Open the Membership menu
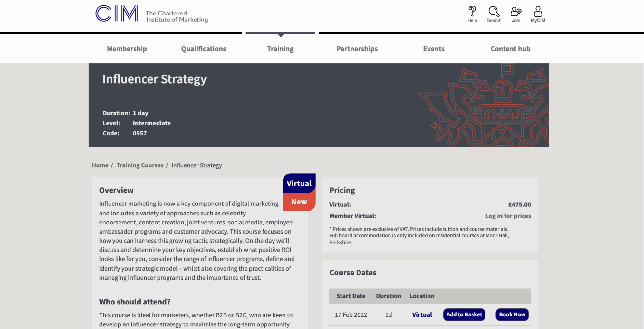The width and height of the screenshot is (644, 329). click(127, 49)
